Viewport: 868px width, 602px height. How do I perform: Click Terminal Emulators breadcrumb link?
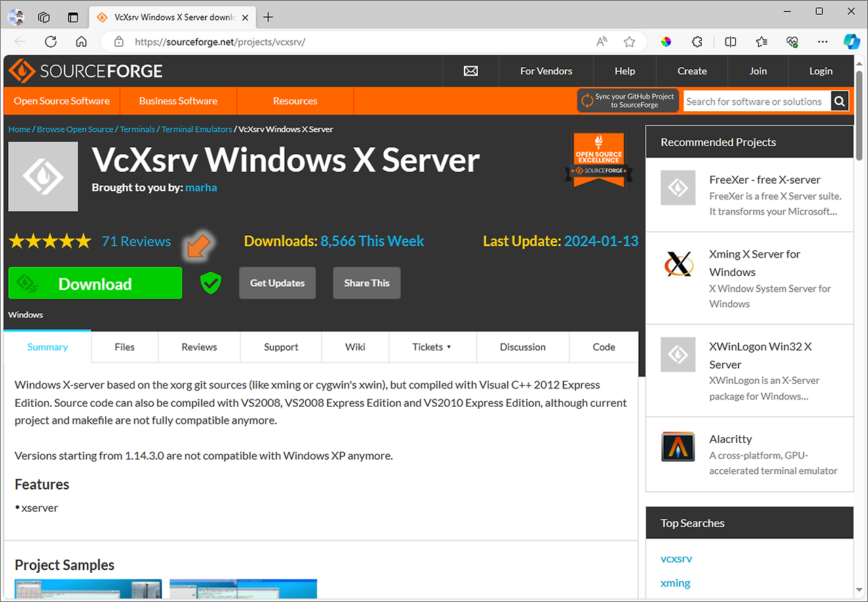(x=197, y=129)
